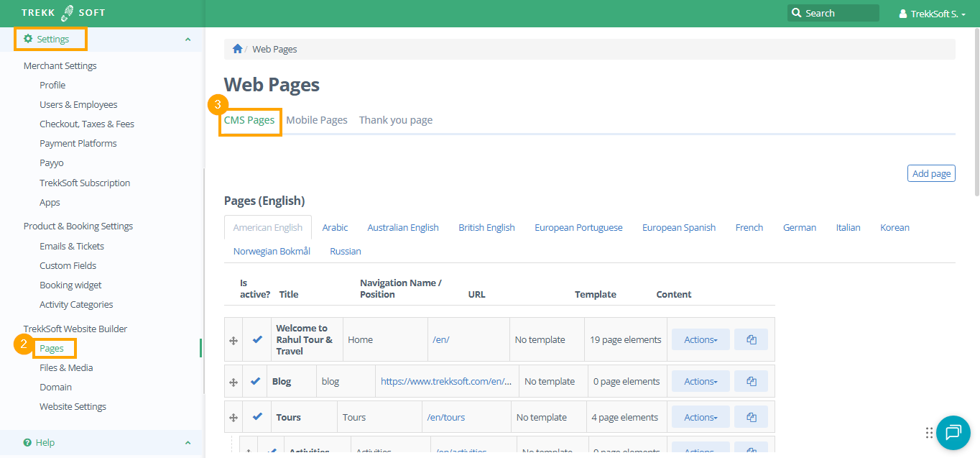Click the drag handle for Tours row
The image size is (980, 458).
pyautogui.click(x=234, y=418)
